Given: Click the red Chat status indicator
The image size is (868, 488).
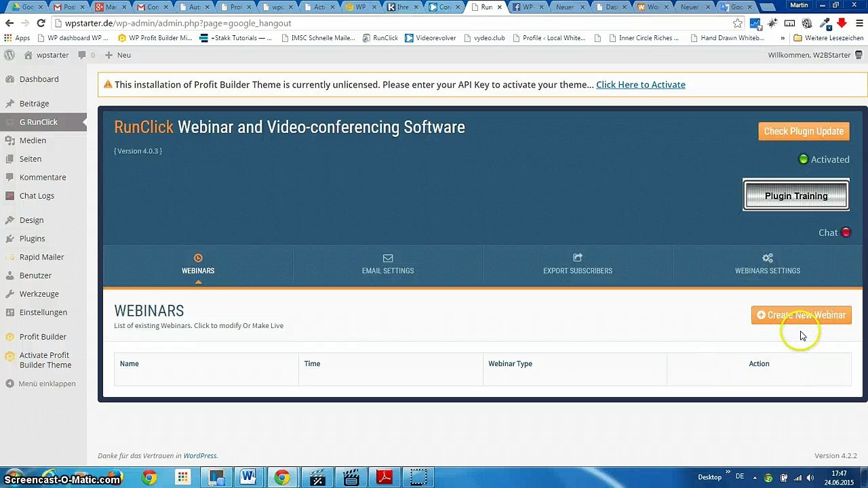Looking at the screenshot, I should coord(846,232).
